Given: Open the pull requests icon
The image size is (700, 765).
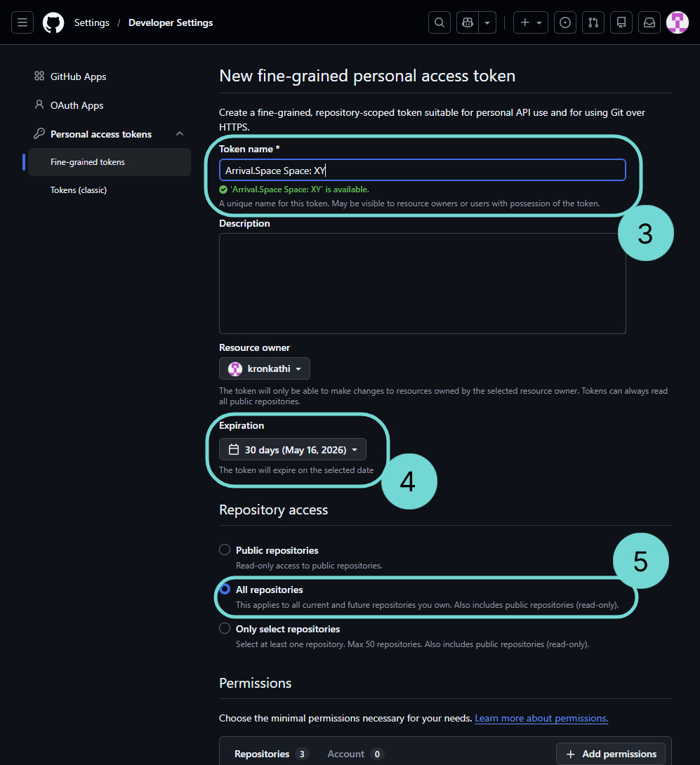Looking at the screenshot, I should pyautogui.click(x=593, y=22).
